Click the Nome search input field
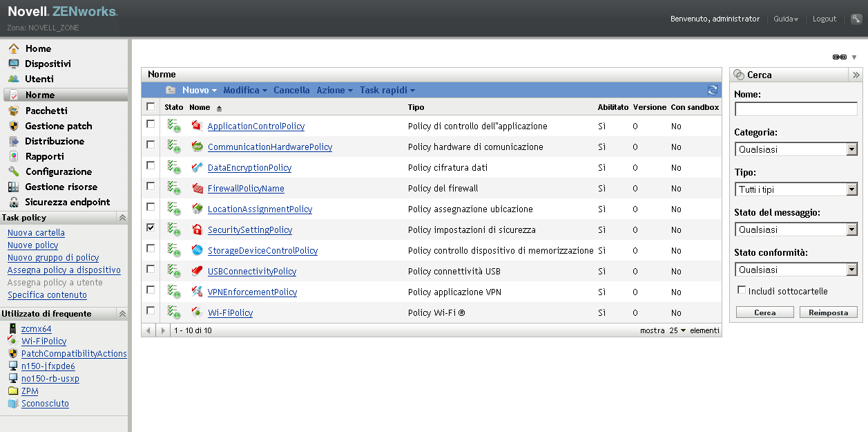 tap(795, 109)
